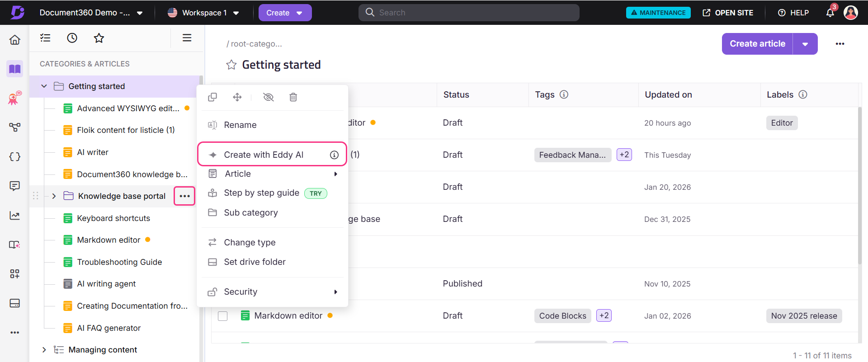Click the OPEN SITE link

728,13
